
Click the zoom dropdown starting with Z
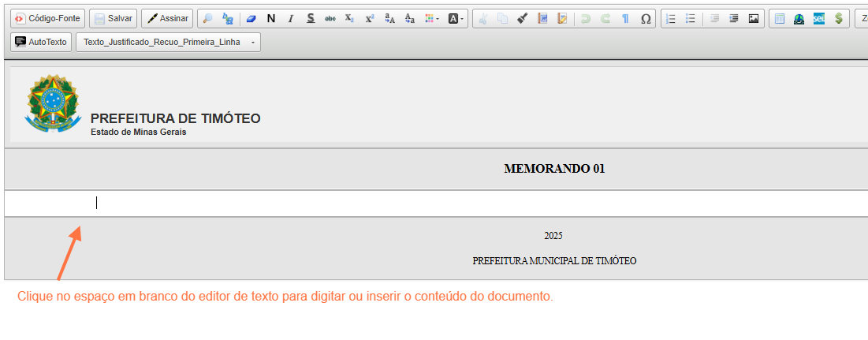click(x=862, y=18)
